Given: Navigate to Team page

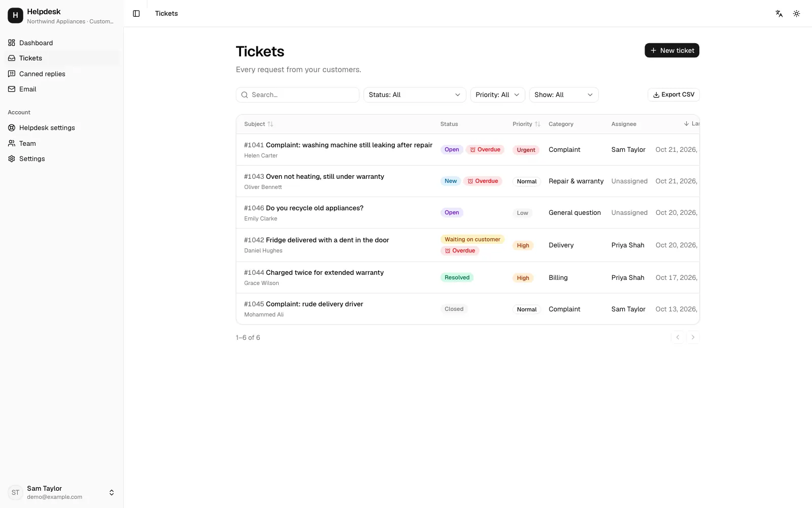Looking at the screenshot, I should coord(61,143).
